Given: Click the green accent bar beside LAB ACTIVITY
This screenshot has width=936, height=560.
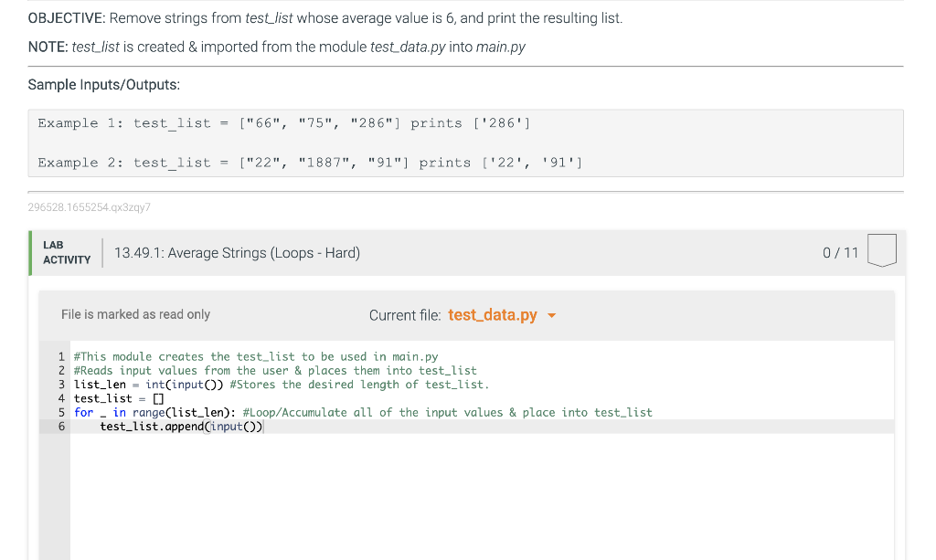Looking at the screenshot, I should (31, 252).
